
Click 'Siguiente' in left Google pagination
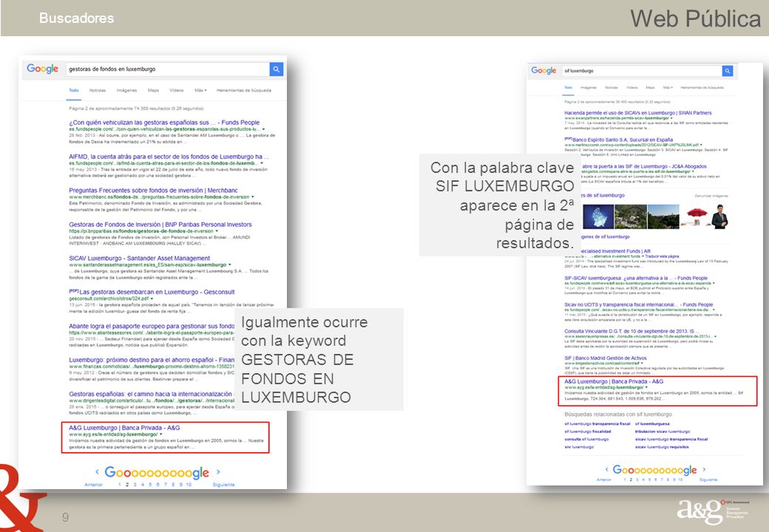(223, 485)
